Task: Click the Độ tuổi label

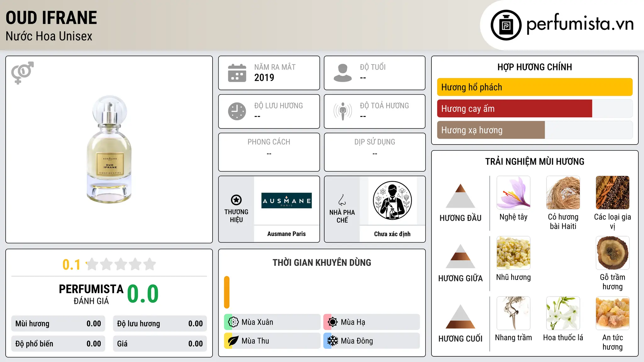Action: (x=373, y=67)
